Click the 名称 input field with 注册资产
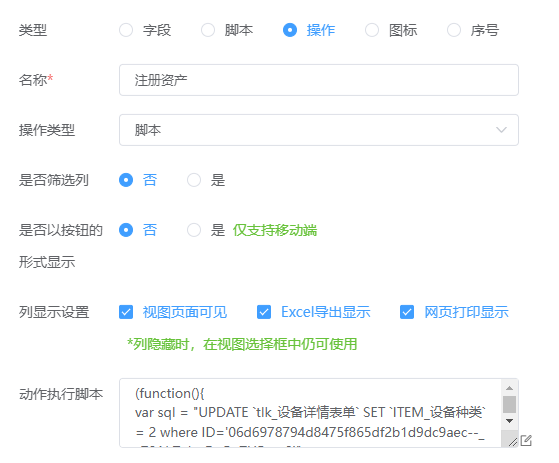Image resolution: width=559 pixels, height=463 pixels. [319, 80]
